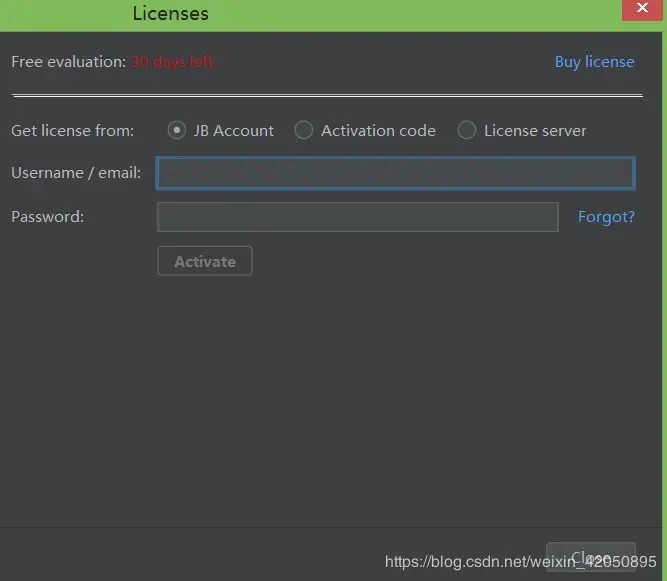Viewport: 667px width, 581px height.
Task: Click the Username / email input field
Action: tap(395, 173)
